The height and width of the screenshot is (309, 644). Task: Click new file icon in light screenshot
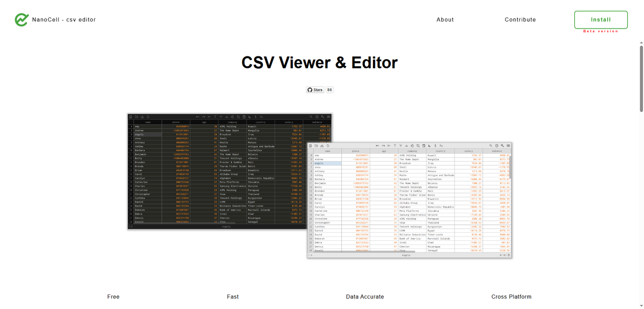coord(311,146)
